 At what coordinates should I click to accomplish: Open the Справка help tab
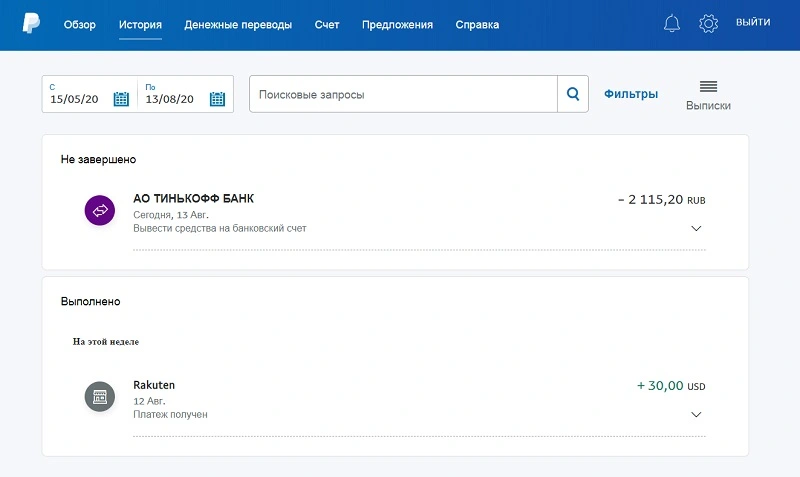point(477,24)
